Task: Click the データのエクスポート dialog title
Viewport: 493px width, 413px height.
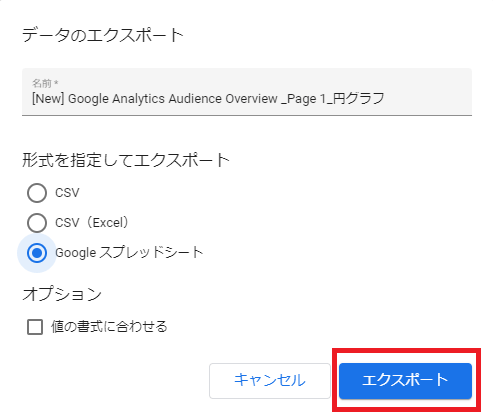Action: click(103, 35)
